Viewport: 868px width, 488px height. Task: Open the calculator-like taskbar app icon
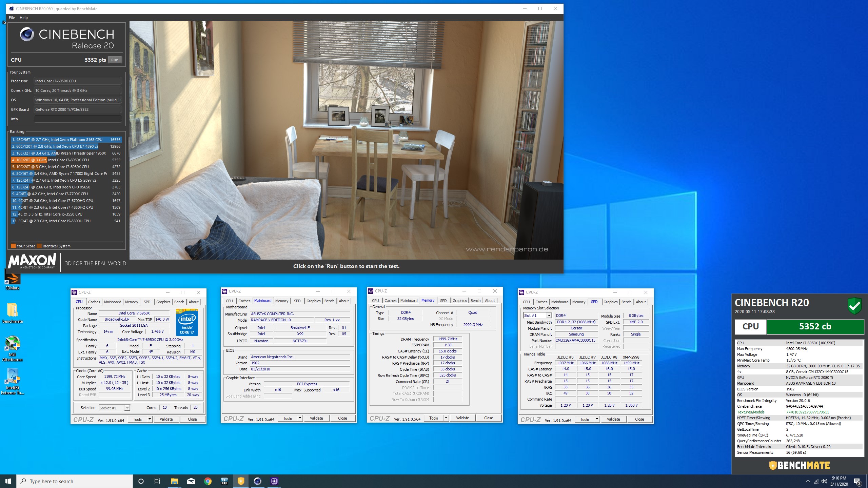point(224,481)
